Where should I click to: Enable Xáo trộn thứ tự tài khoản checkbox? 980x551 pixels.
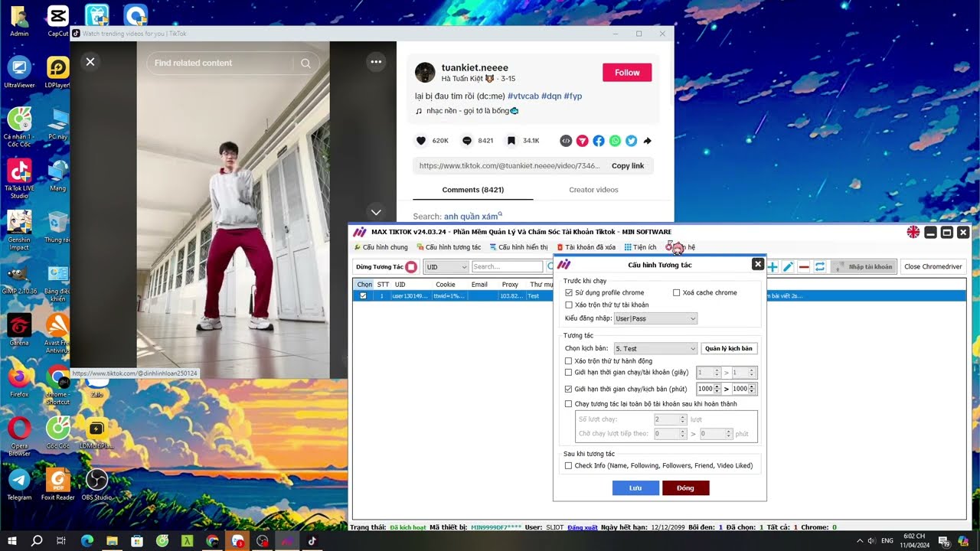[x=568, y=305]
